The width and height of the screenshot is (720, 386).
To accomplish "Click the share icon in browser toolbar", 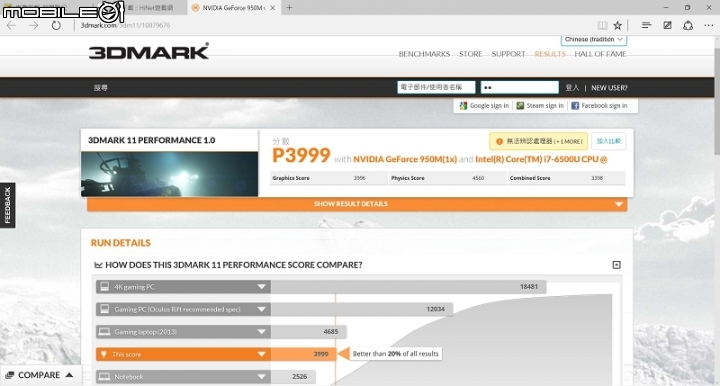I will coord(687,25).
